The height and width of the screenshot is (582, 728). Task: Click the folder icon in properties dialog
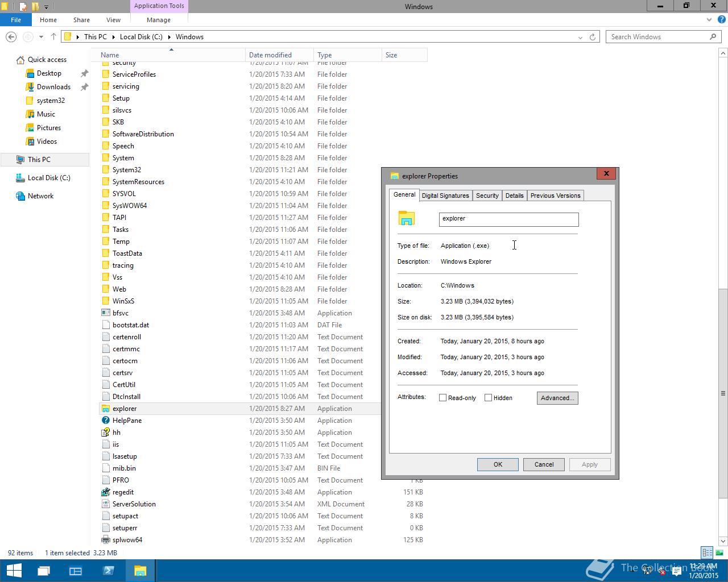(x=407, y=219)
